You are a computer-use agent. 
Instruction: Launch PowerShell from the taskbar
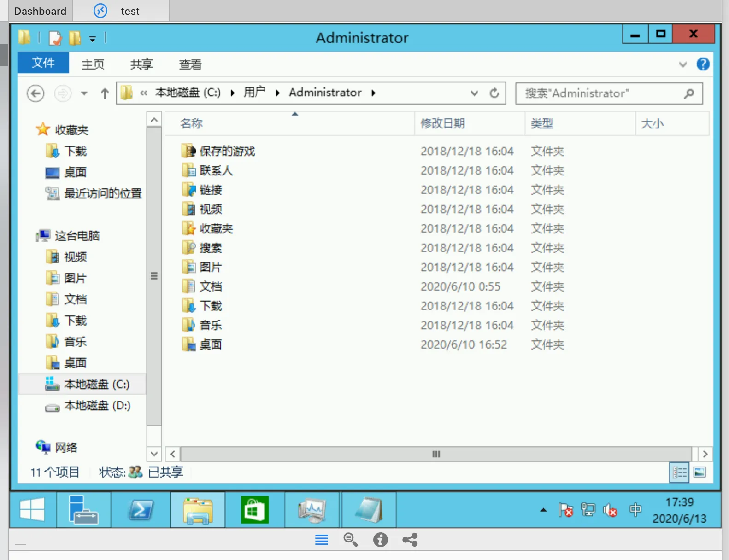(141, 510)
